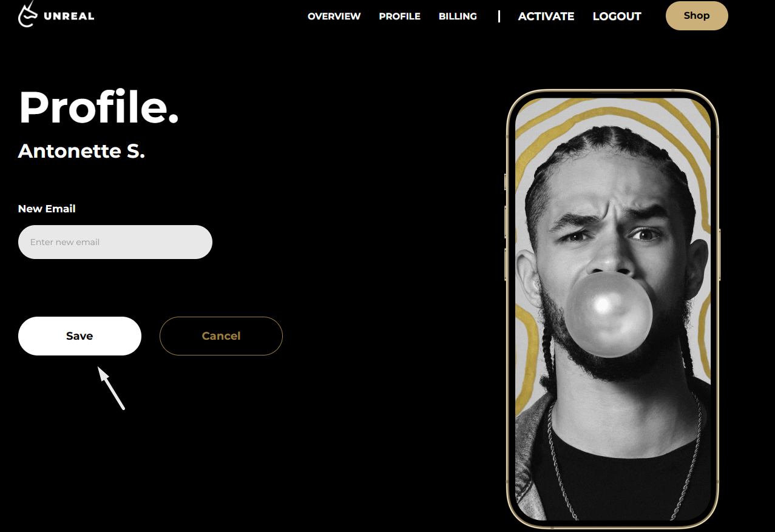Click the phone mockup portrait image
Viewport: 775px width, 532px height.
612,309
